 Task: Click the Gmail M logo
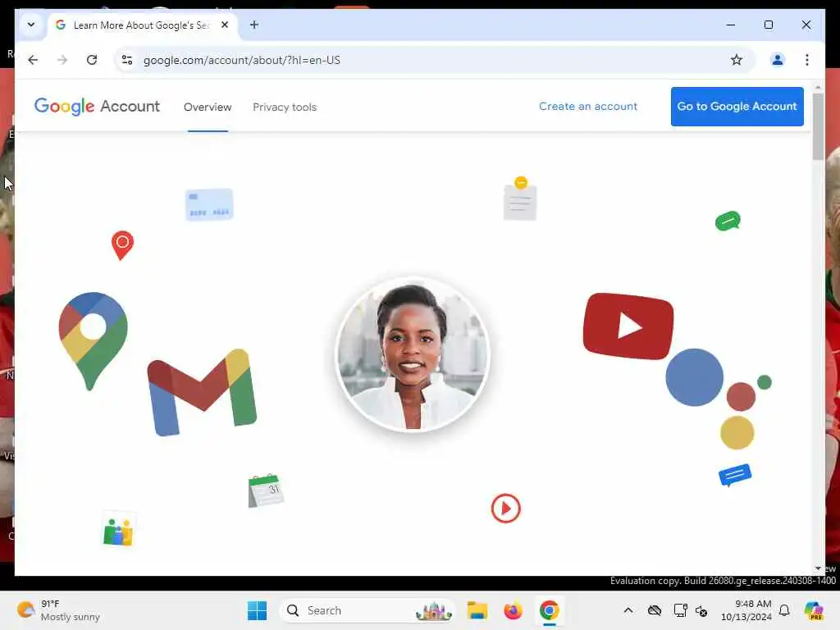(x=202, y=392)
